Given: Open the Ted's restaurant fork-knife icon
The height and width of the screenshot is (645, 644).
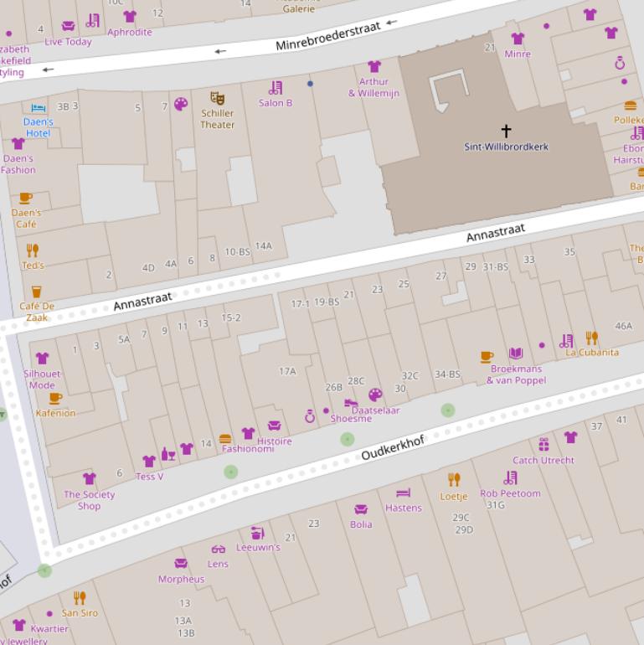Looking at the screenshot, I should 33,250.
